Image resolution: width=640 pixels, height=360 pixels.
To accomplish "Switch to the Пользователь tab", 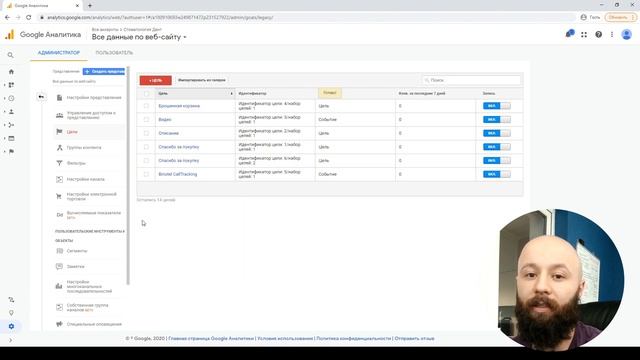I will point(114,53).
